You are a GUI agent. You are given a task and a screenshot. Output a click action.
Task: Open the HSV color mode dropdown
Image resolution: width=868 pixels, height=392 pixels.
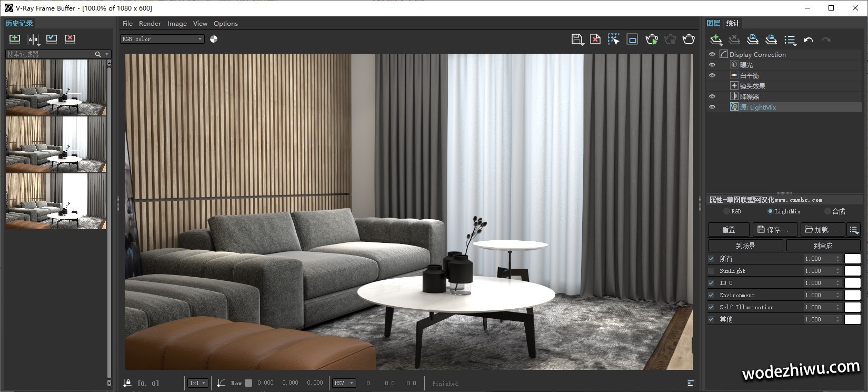344,383
